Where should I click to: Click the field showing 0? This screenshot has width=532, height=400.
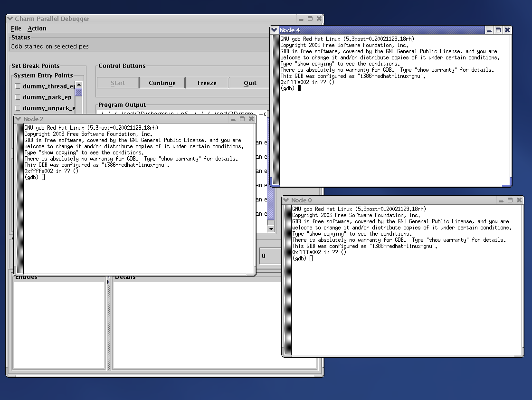[x=270, y=256]
